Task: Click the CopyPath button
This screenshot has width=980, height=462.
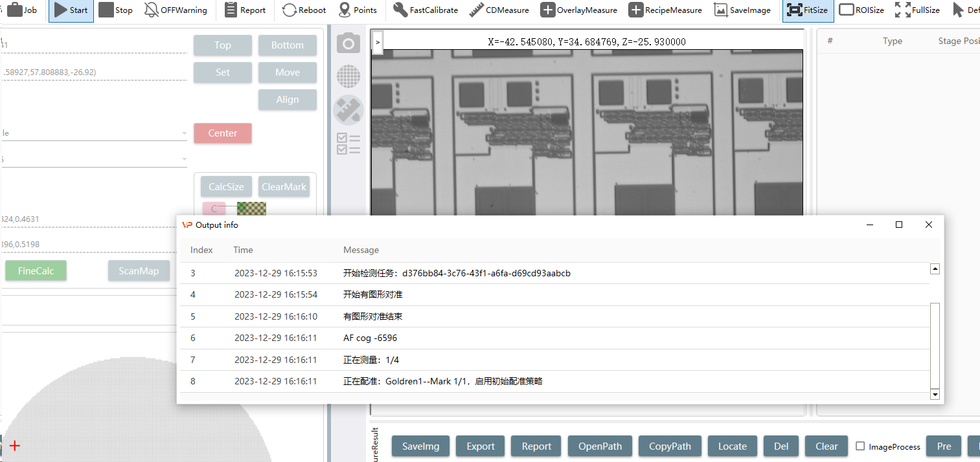Action: (x=670, y=446)
